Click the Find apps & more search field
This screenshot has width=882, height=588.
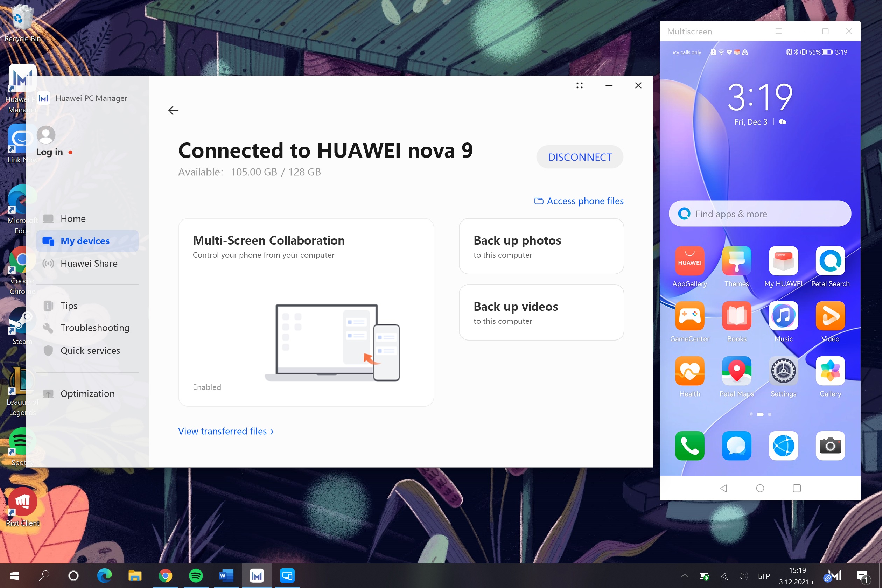[759, 214]
